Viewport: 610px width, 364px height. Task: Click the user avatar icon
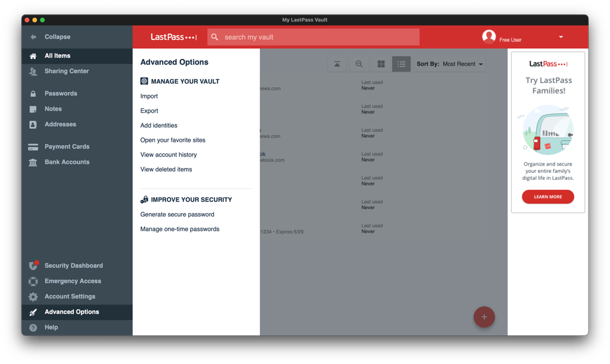coord(488,36)
